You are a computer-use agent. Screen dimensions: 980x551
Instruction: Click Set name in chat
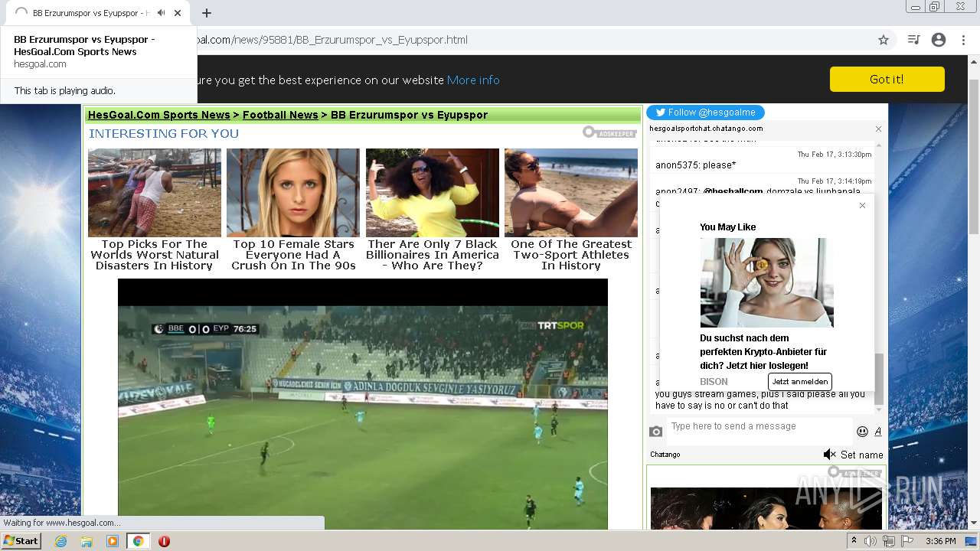[x=862, y=455]
